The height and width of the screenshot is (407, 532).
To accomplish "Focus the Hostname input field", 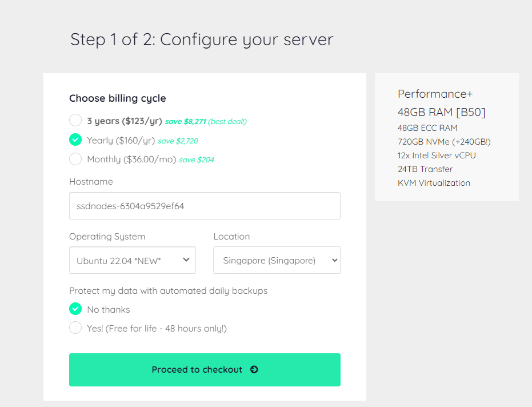I will pyautogui.click(x=205, y=206).
